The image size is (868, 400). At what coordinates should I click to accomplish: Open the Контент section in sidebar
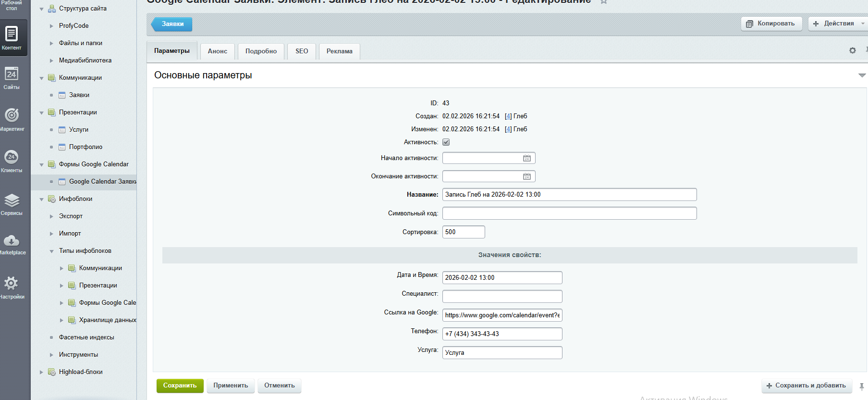click(x=12, y=37)
